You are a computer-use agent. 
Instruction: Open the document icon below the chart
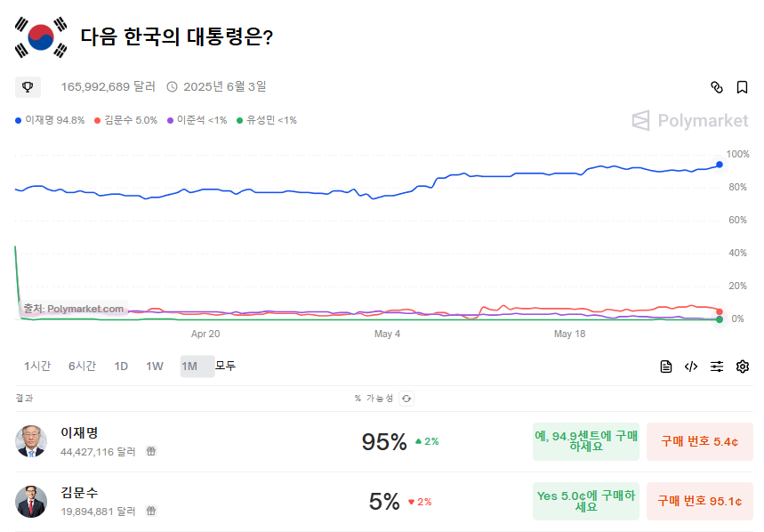click(x=666, y=367)
